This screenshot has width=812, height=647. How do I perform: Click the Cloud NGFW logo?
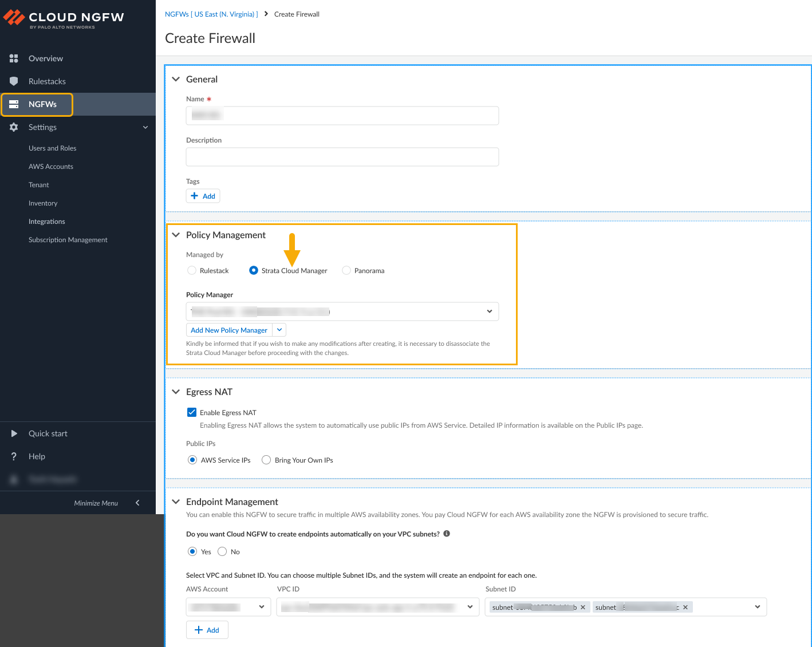click(x=64, y=18)
